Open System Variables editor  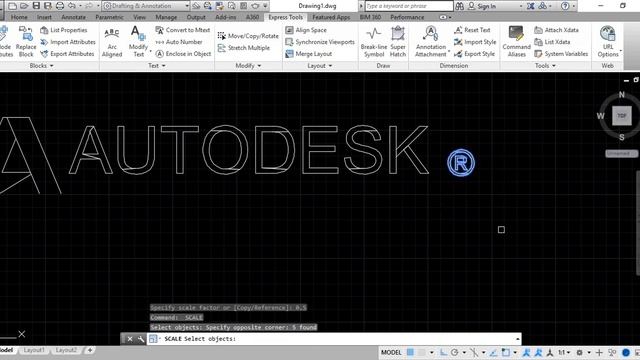(561, 53)
